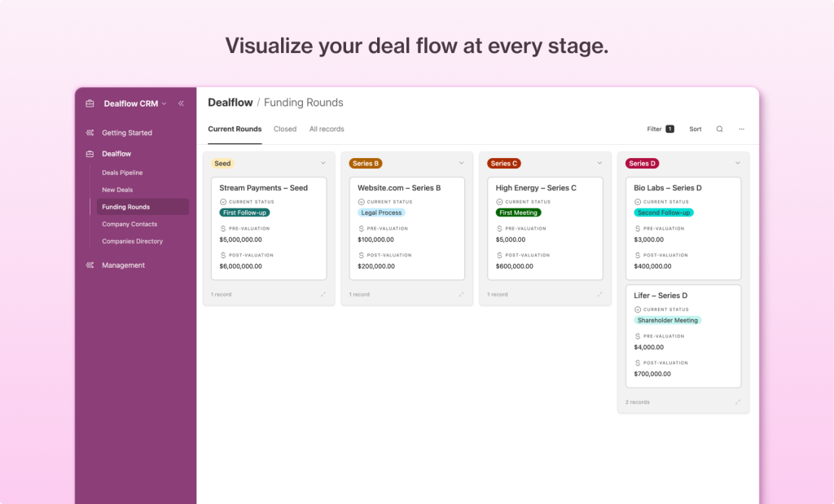Screen dimensions: 834x504
Task: Click the Series C group tag
Action: tap(503, 163)
